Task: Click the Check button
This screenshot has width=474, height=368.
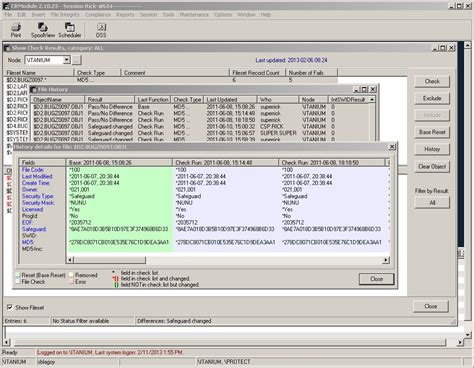Action: [432, 81]
